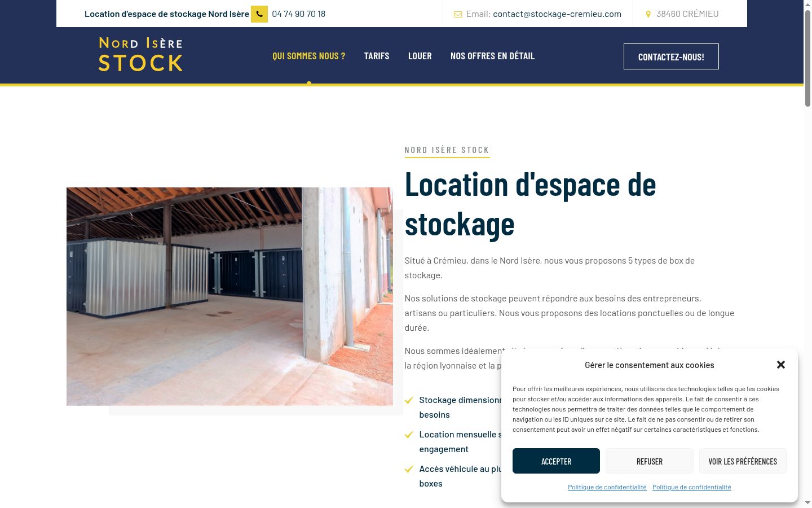Click the yellow phone icon in top bar
Viewport: 812px width, 508px height.
pyautogui.click(x=259, y=14)
